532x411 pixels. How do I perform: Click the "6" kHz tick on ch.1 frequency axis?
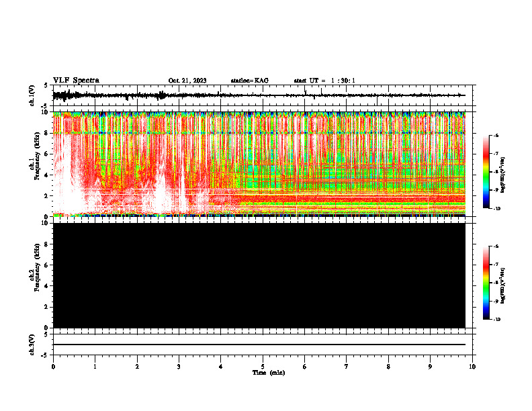47,154
